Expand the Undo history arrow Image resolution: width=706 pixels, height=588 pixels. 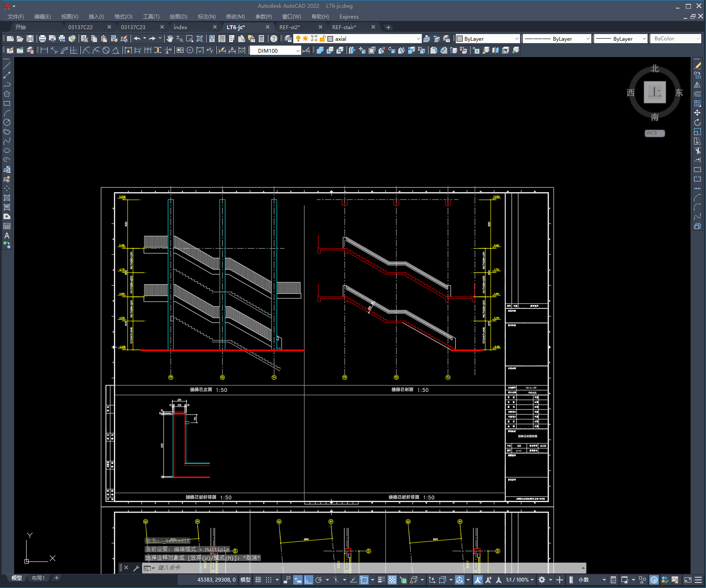point(145,39)
